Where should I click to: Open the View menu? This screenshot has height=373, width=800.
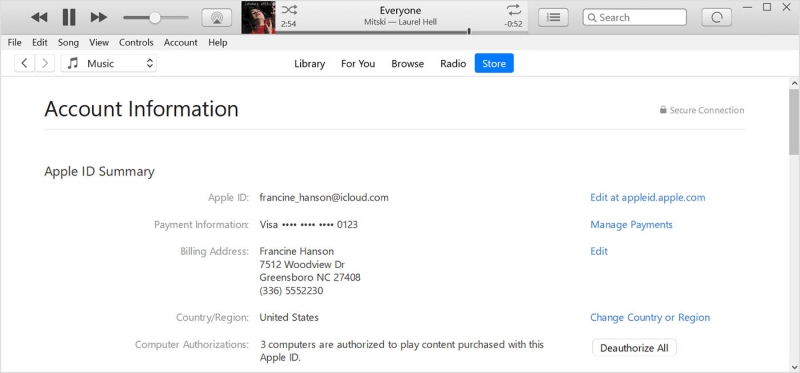[x=99, y=43]
